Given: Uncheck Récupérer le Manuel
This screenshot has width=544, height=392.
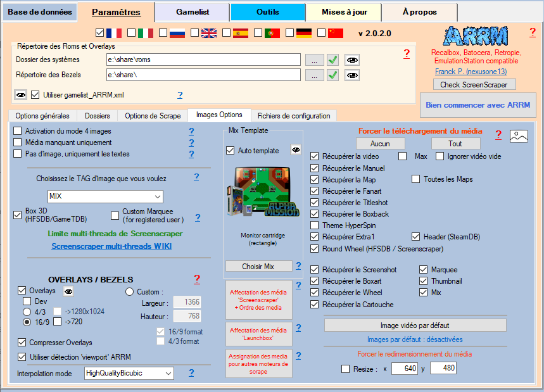Looking at the screenshot, I should click(315, 168).
